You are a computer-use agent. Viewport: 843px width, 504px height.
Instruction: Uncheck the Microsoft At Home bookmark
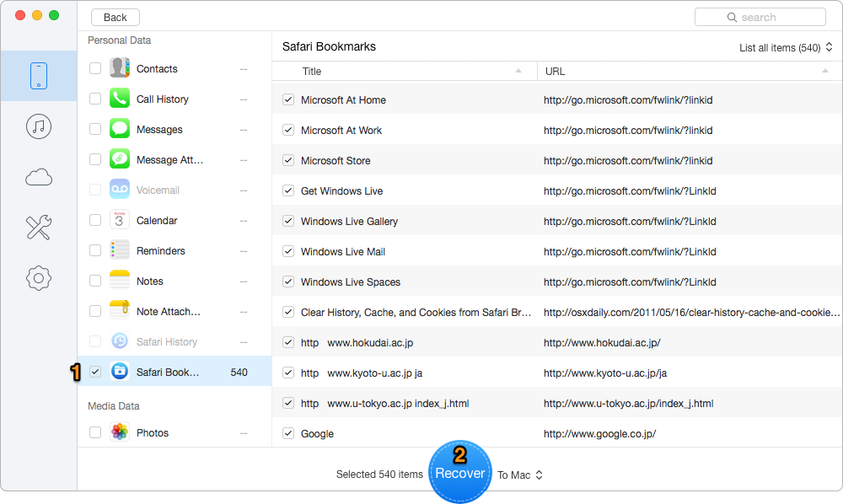coord(288,99)
